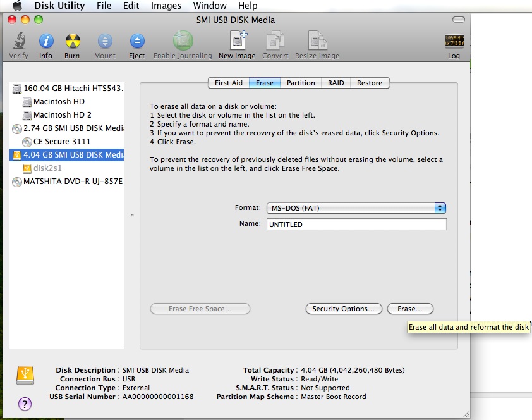The image size is (532, 420).
Task: Switch to the RAID tab
Action: point(336,83)
